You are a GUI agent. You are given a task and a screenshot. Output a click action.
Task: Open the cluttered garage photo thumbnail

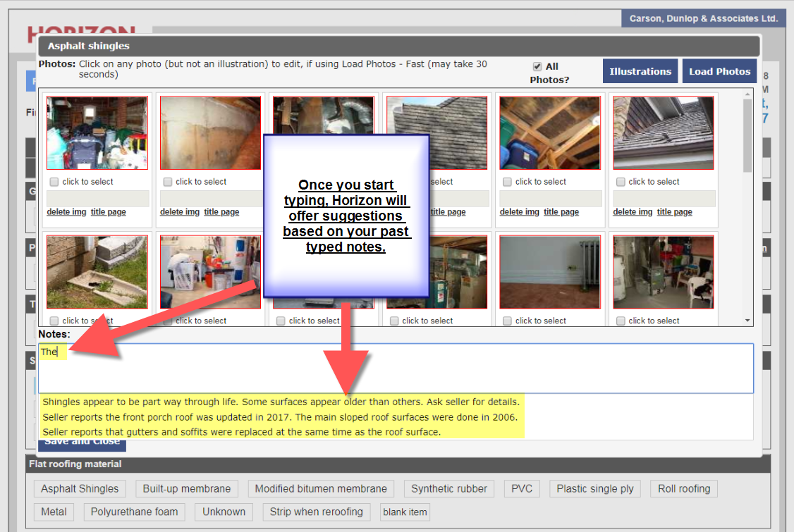97,133
